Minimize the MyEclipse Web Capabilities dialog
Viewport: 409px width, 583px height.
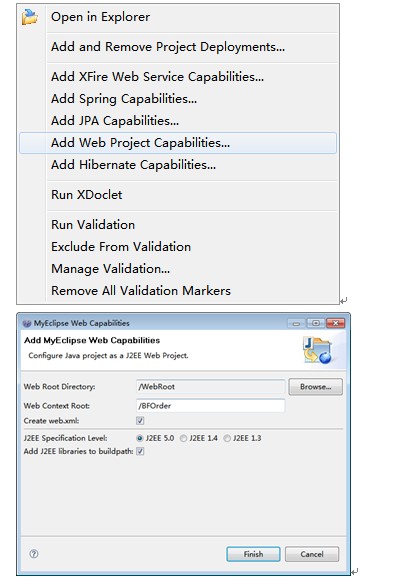pyautogui.click(x=296, y=323)
